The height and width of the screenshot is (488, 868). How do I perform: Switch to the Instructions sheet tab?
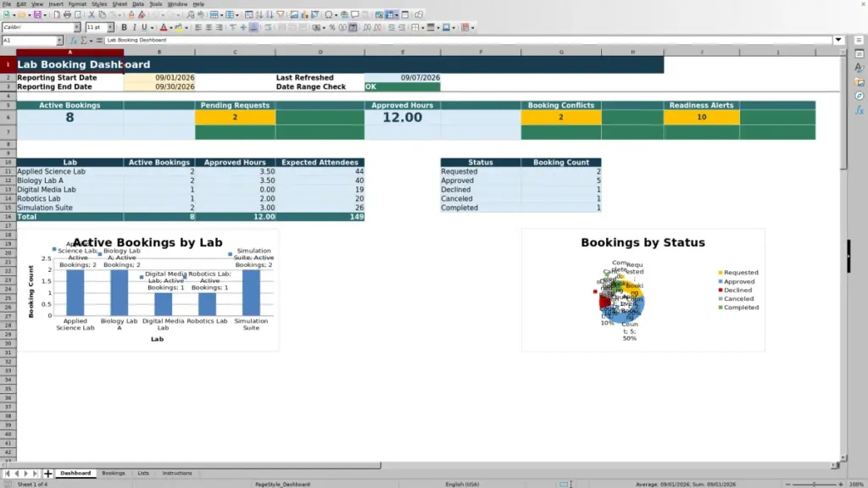[177, 474]
